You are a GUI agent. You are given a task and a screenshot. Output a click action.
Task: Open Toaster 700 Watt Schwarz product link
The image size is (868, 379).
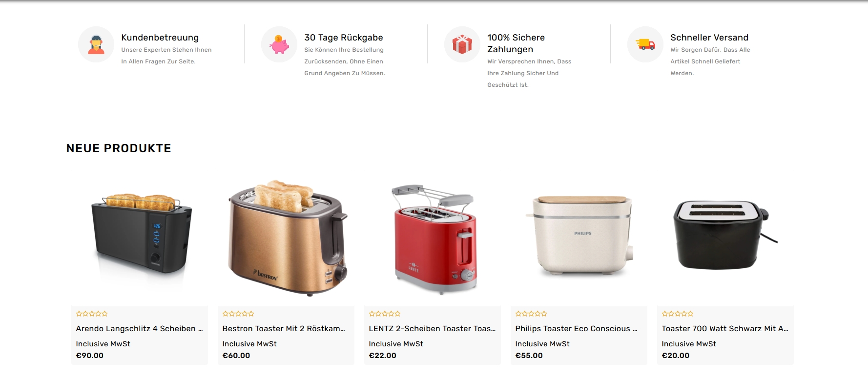[x=725, y=329]
